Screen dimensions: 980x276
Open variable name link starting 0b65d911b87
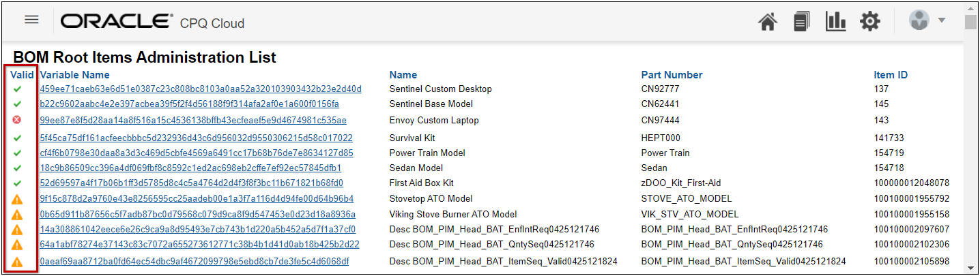(x=197, y=214)
